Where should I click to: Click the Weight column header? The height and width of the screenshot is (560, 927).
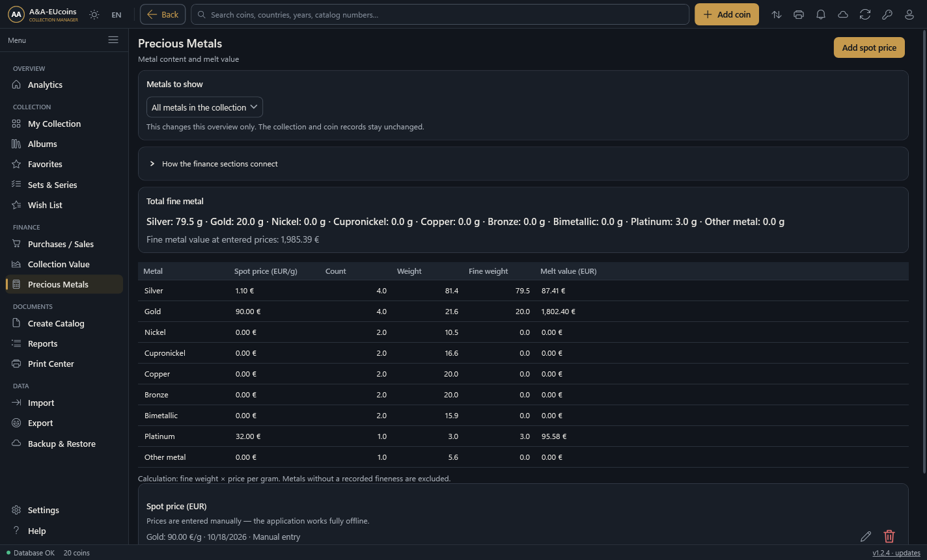click(409, 271)
